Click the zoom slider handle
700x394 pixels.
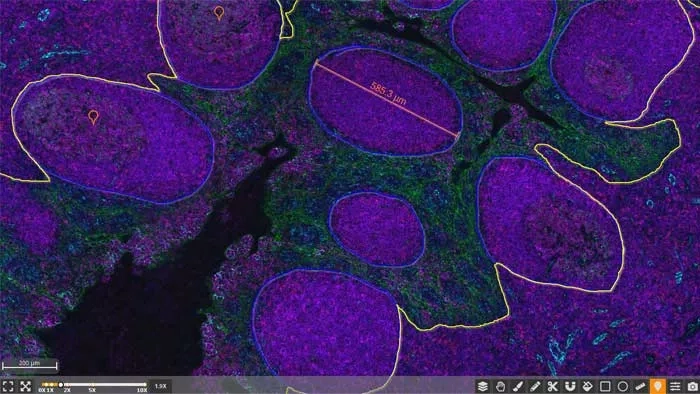[61, 385]
